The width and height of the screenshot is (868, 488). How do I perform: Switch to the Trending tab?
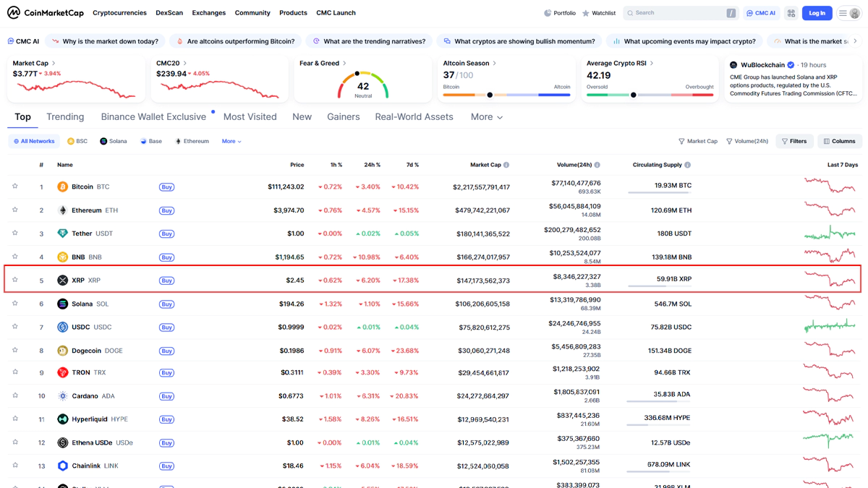tap(65, 117)
